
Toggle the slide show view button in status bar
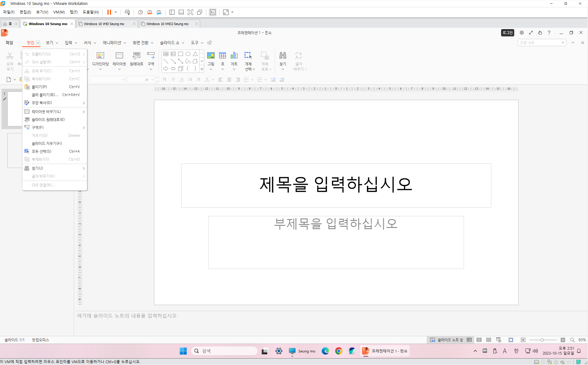(499, 340)
